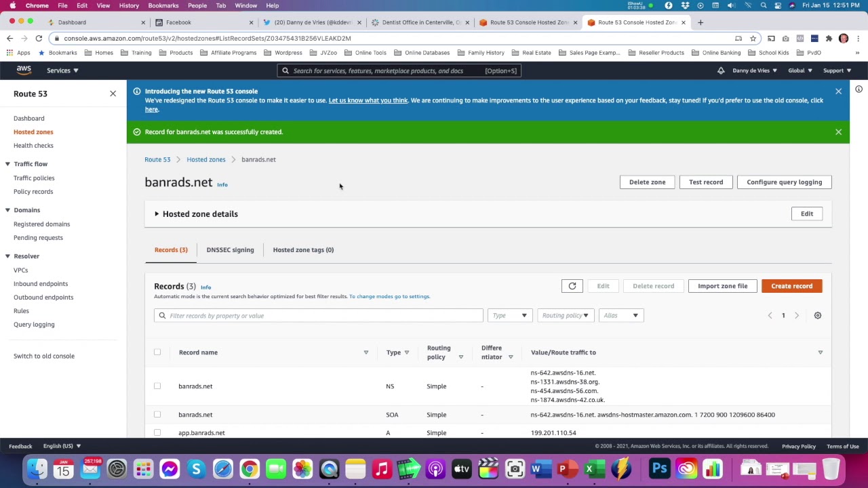
Task: Close the Route 53 side navigation
Action: [113, 94]
